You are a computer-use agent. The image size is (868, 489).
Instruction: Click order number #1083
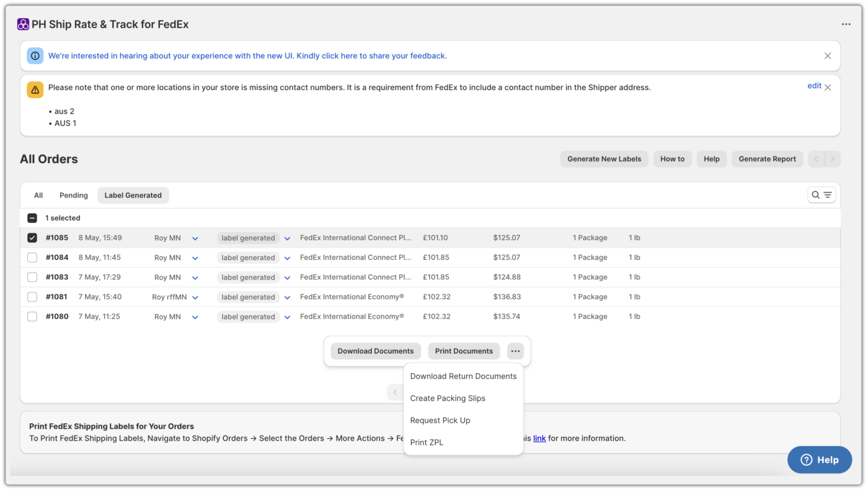(57, 277)
